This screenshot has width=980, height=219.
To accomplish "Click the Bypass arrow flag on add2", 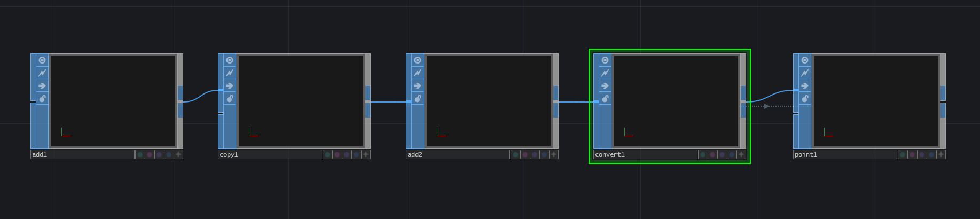I will [418, 86].
